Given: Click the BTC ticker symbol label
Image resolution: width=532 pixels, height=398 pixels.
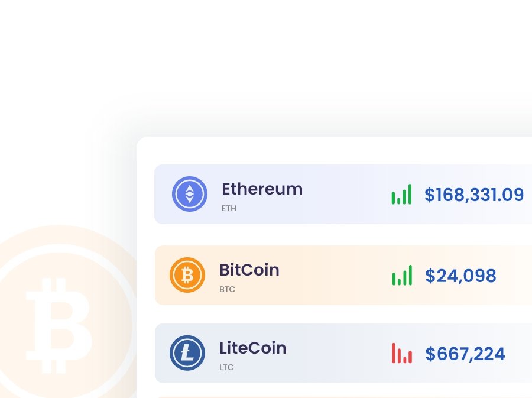Looking at the screenshot, I should (x=227, y=290).
